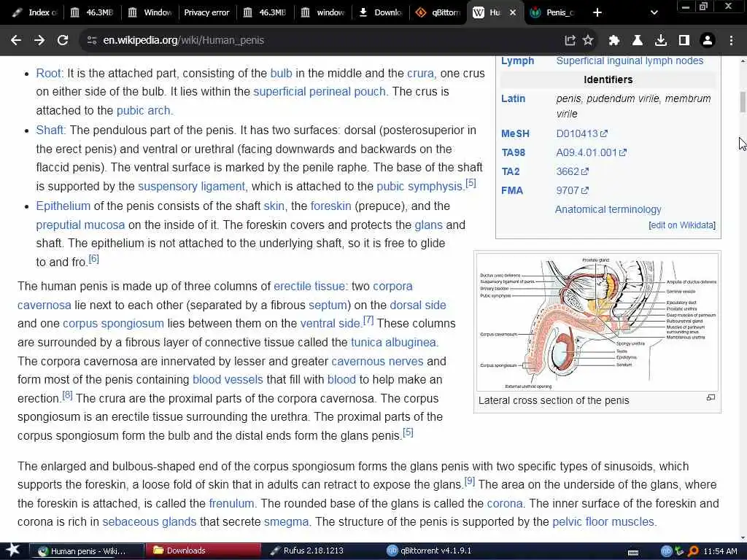The width and height of the screenshot is (747, 560).
Task: Switch to qBittorrent v4.1.9.1 in taskbar
Action: [x=429, y=551]
